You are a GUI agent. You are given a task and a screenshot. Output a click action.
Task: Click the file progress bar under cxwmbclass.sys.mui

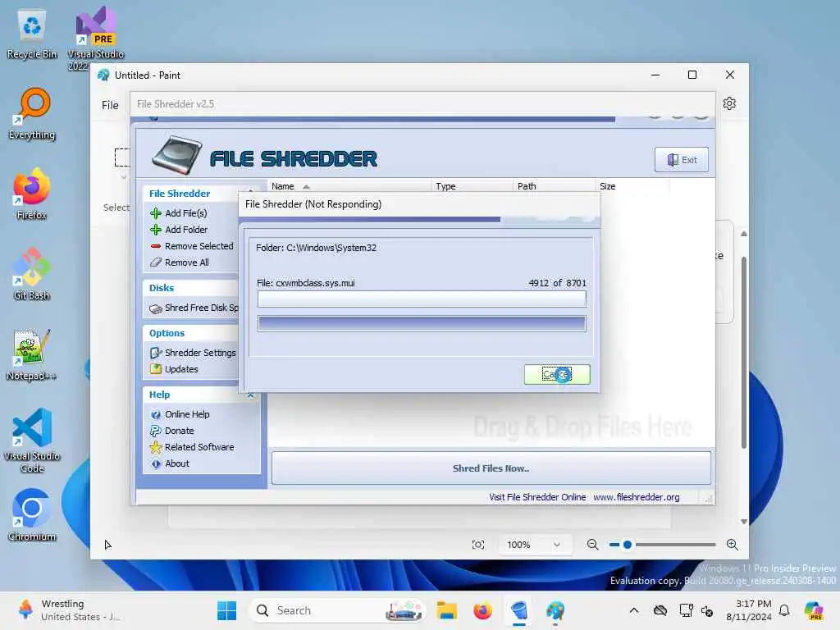click(422, 299)
